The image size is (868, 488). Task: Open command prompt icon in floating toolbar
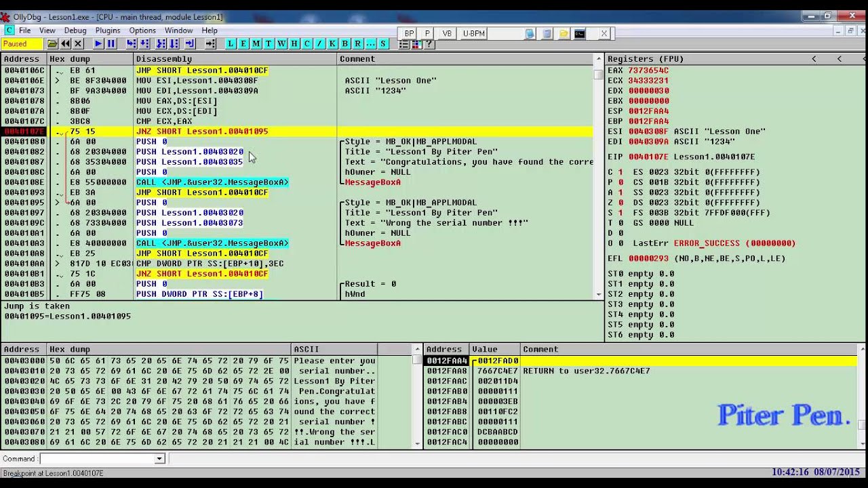pos(580,33)
